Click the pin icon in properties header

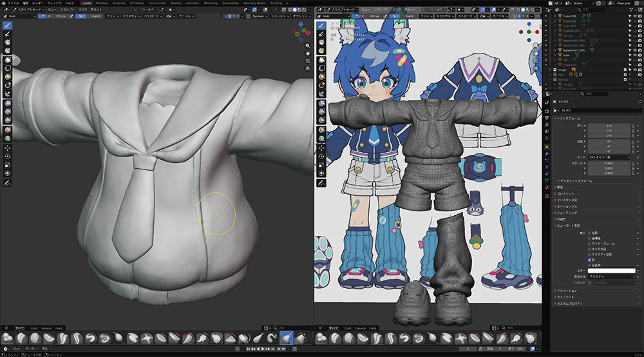639,101
